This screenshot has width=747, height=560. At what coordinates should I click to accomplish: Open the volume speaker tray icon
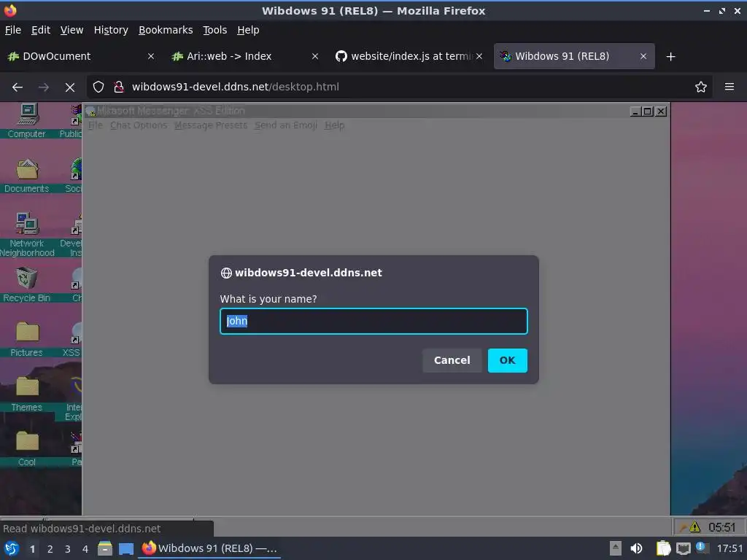click(636, 548)
